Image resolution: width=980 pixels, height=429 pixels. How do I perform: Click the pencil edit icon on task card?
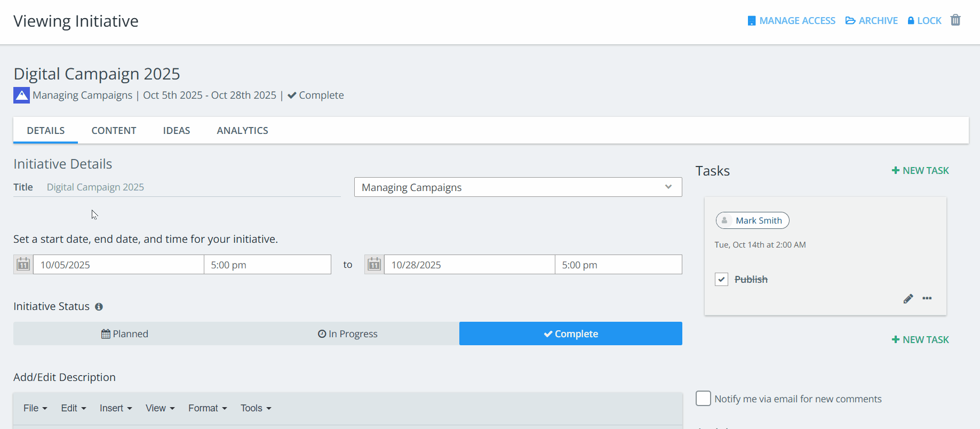(908, 299)
